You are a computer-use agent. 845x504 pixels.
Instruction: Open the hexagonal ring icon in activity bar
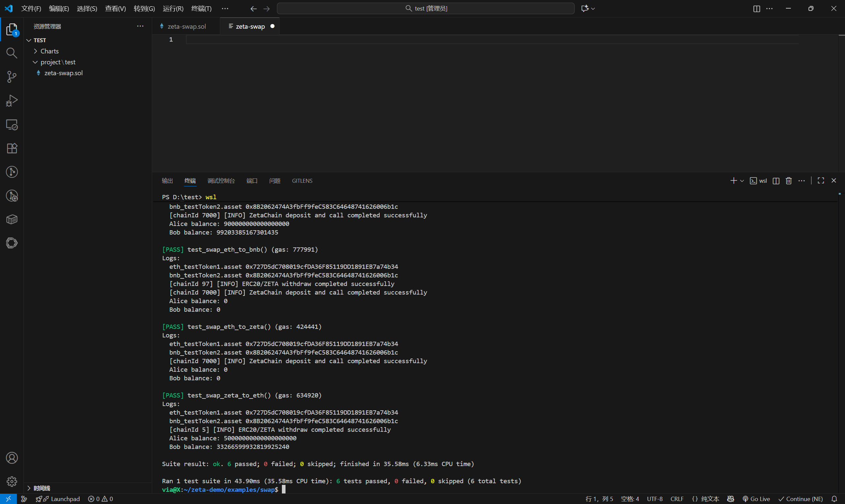12,243
